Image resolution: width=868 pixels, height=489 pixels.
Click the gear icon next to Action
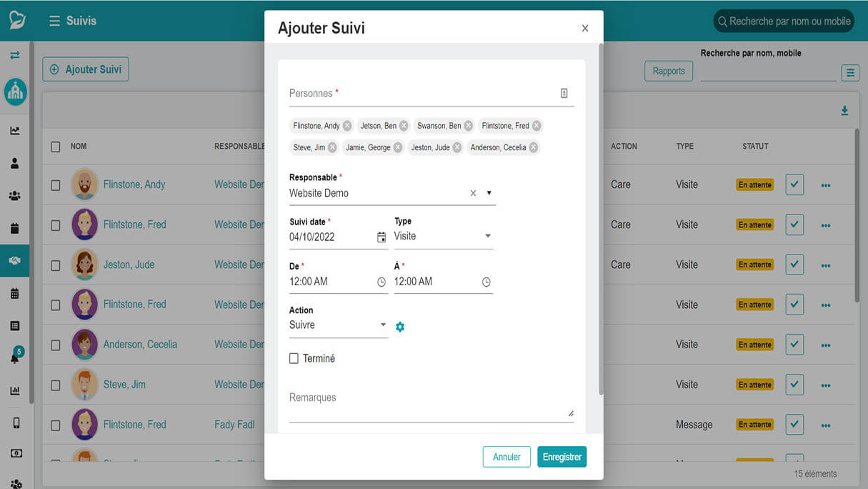click(400, 327)
